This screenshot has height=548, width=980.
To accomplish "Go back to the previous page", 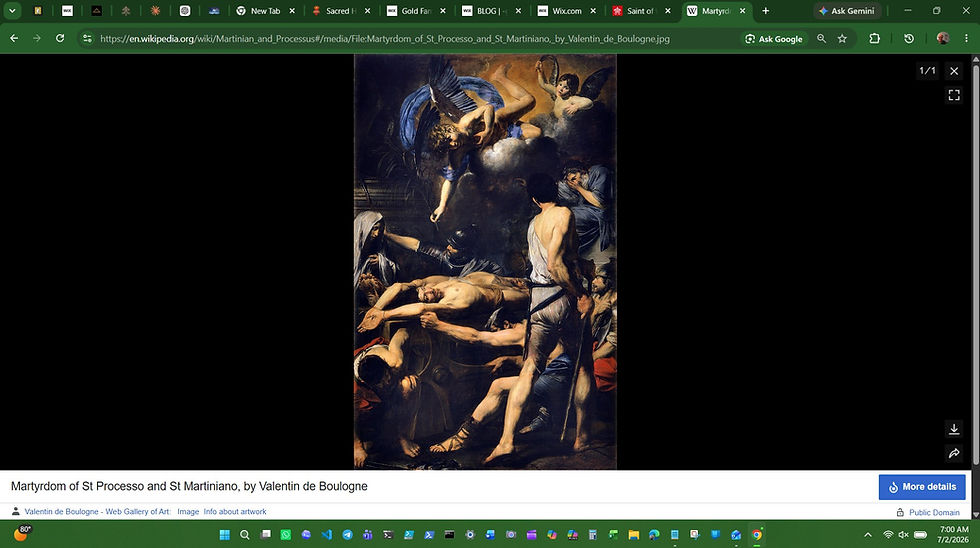I will click(x=14, y=38).
